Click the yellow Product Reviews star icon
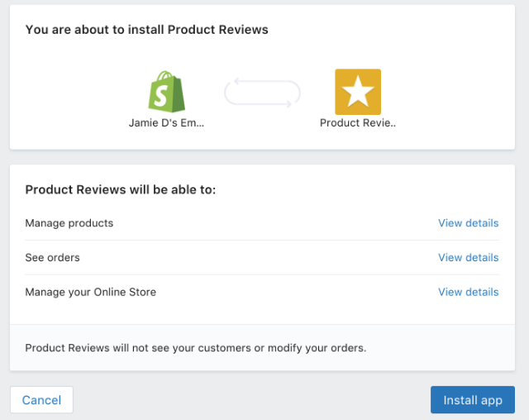Viewport: 529px width, 420px height. pos(358,92)
